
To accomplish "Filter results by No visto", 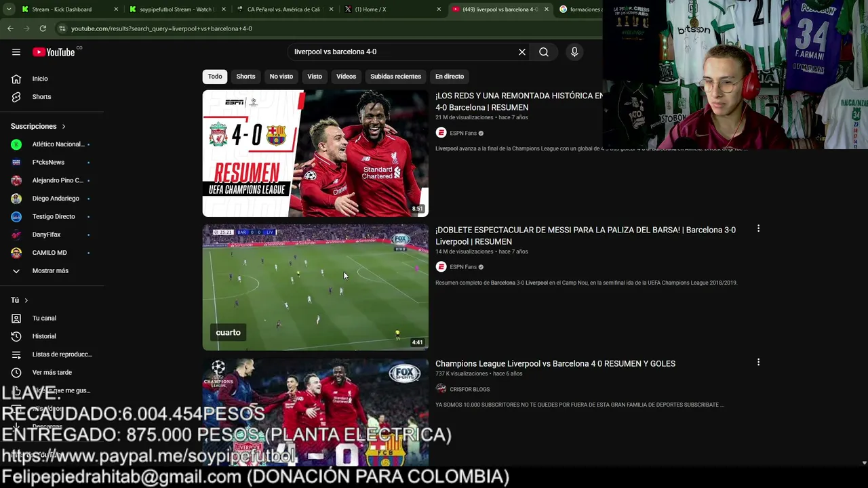I will tap(281, 77).
